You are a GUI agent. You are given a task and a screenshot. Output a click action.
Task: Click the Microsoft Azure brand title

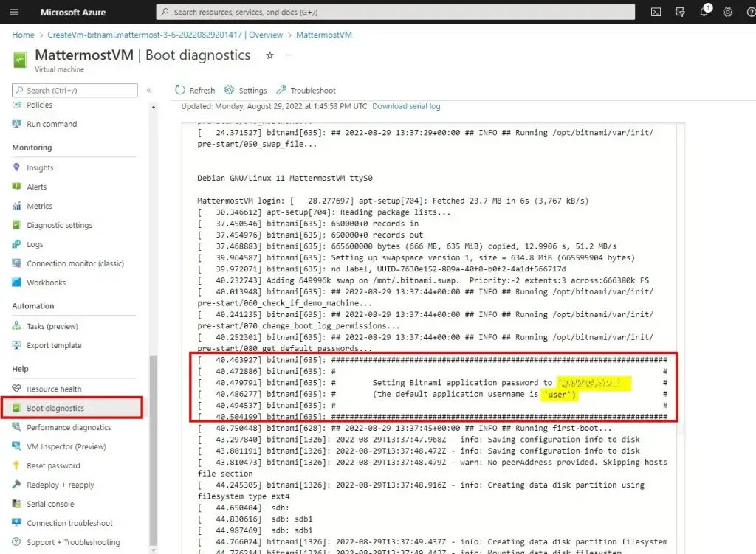[73, 12]
